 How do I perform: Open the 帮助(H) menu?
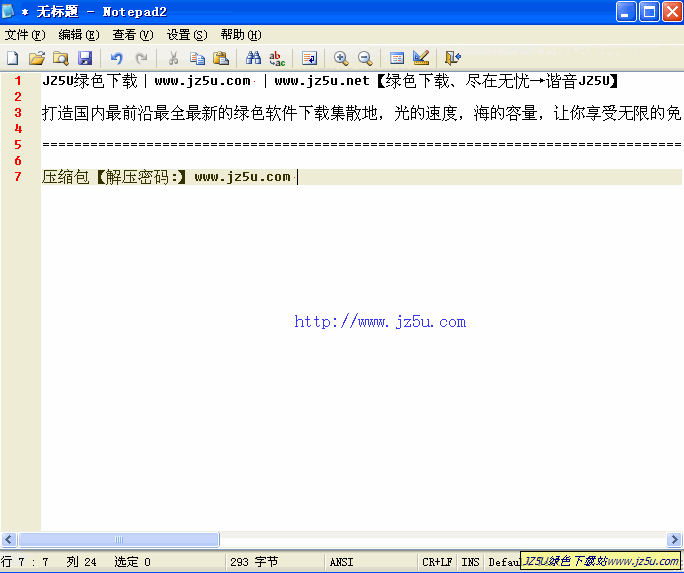pyautogui.click(x=241, y=35)
